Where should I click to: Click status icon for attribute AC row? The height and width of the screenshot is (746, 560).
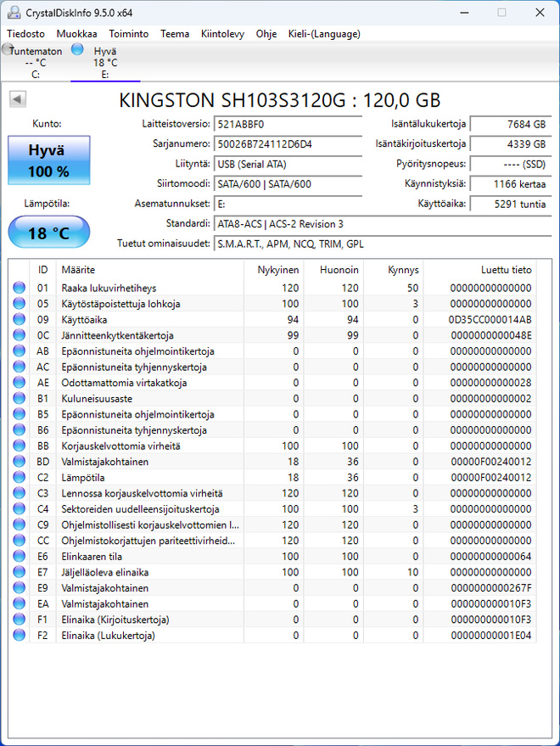pyautogui.click(x=19, y=367)
